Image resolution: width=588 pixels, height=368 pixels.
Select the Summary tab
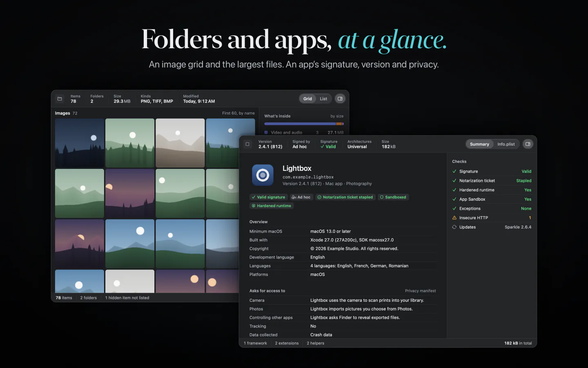[x=479, y=144]
